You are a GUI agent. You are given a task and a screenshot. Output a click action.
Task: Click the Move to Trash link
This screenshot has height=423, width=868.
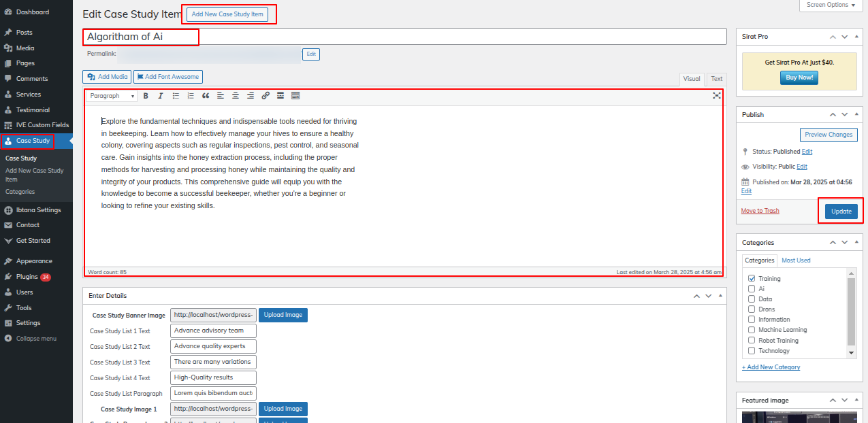coord(760,211)
